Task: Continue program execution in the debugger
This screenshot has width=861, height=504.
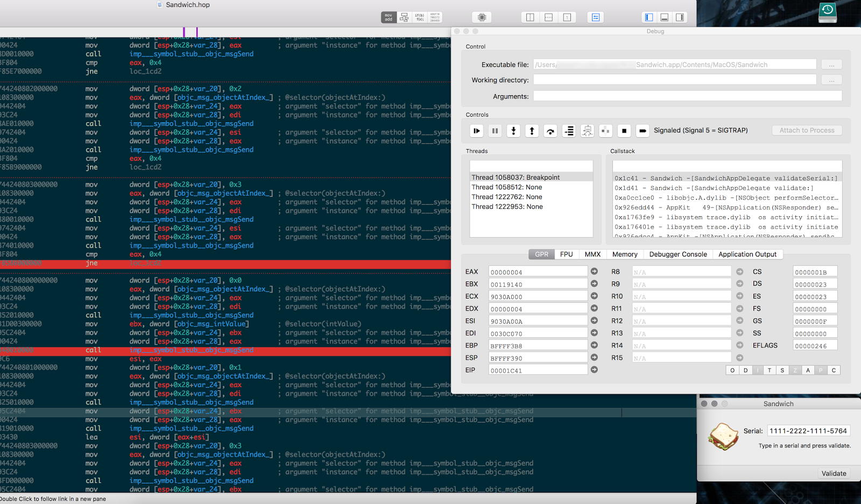Action: pyautogui.click(x=476, y=130)
